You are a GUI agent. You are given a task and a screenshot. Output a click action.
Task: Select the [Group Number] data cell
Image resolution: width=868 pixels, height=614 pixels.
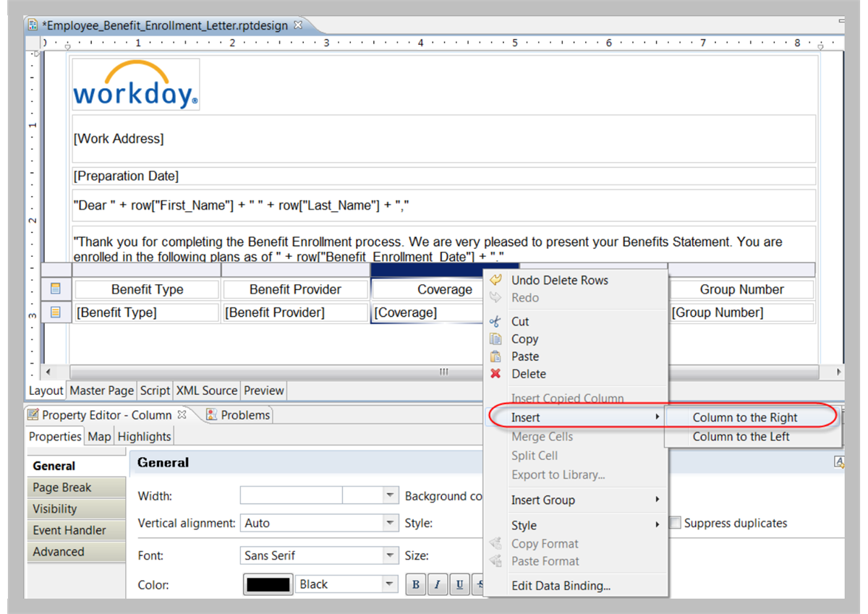tap(741, 312)
